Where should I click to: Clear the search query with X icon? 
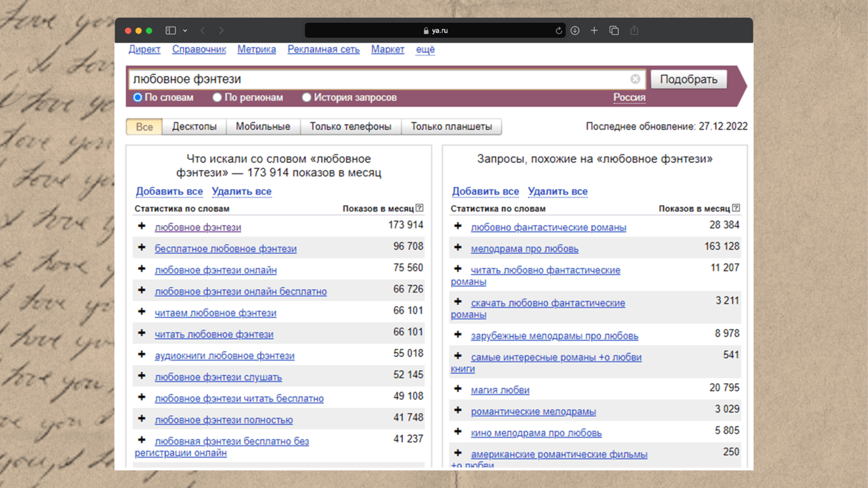[635, 79]
